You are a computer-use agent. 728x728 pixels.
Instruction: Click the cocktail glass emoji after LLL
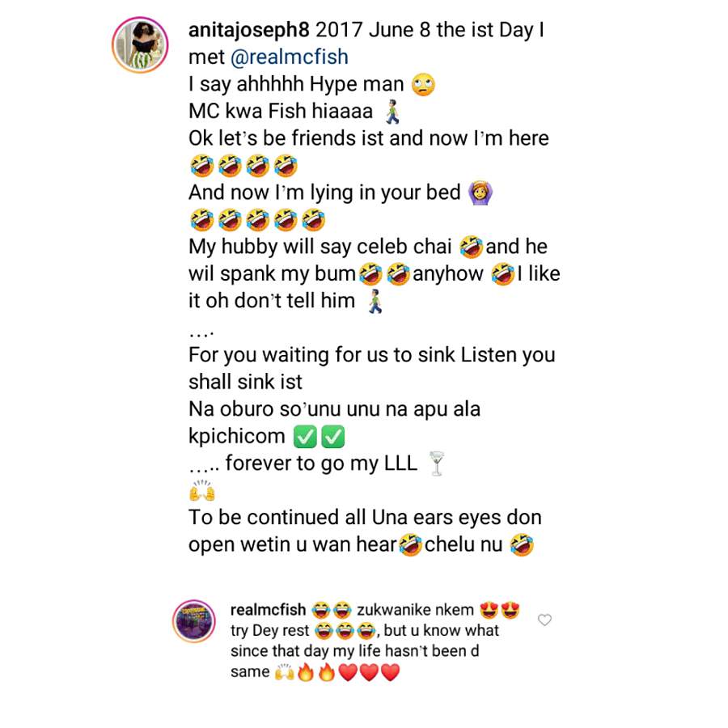437,463
